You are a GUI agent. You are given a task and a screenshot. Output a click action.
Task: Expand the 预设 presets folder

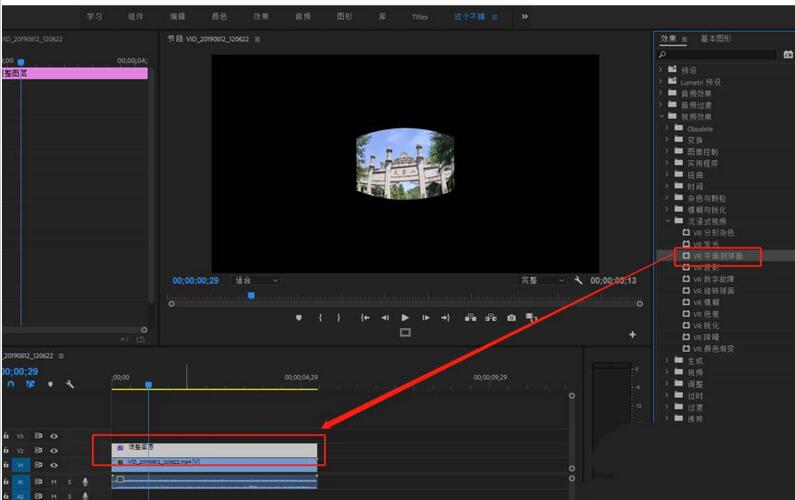pos(660,69)
